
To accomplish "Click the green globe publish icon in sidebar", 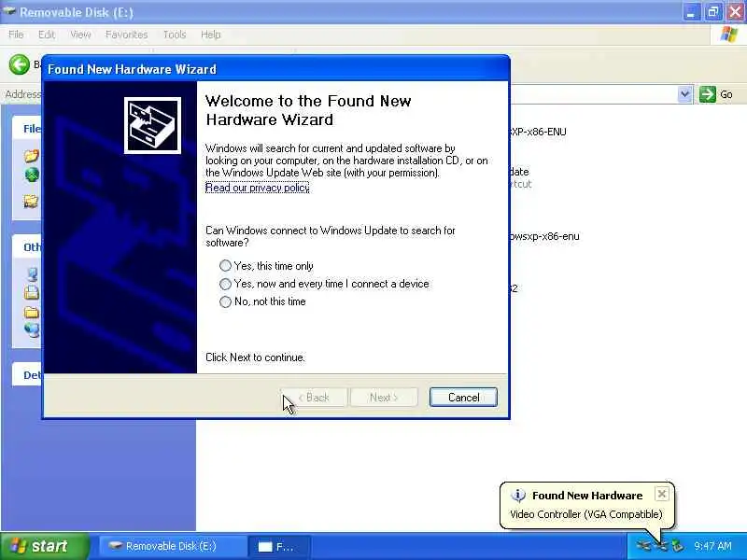I will (x=32, y=175).
